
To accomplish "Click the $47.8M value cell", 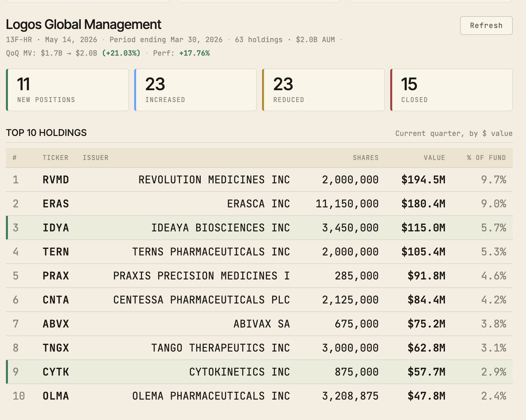I will coord(426,396).
